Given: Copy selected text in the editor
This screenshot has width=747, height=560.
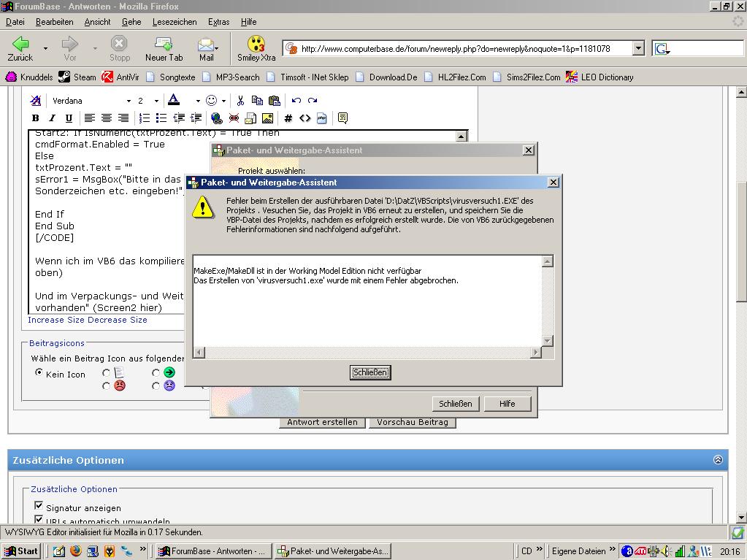Looking at the screenshot, I should pos(257,101).
